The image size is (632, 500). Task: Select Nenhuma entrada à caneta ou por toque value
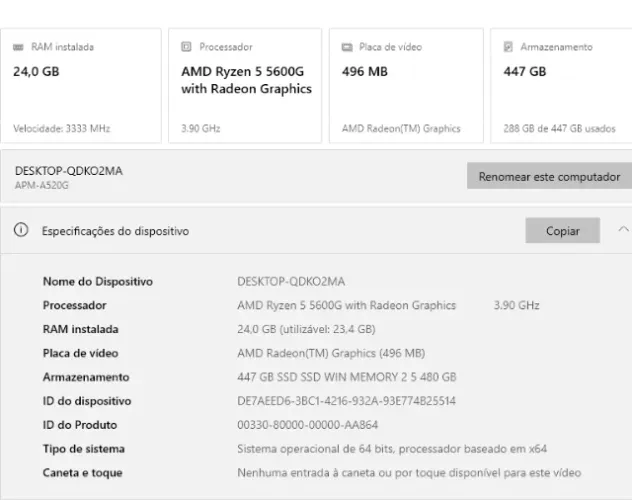(409, 473)
